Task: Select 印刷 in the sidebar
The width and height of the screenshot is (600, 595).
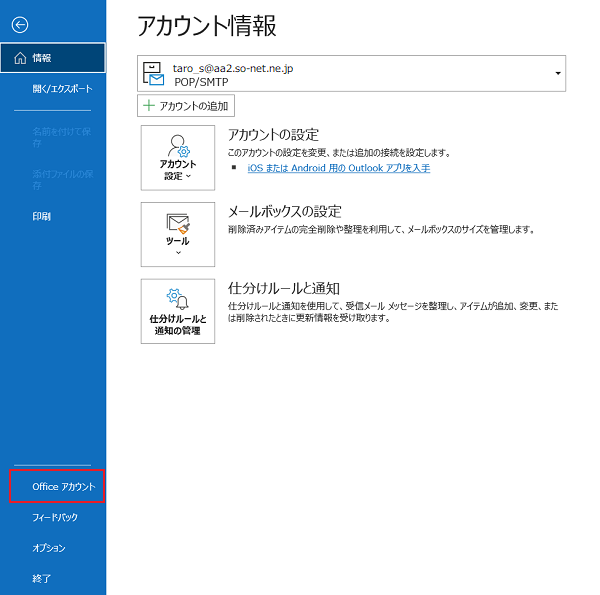Action: point(42,216)
